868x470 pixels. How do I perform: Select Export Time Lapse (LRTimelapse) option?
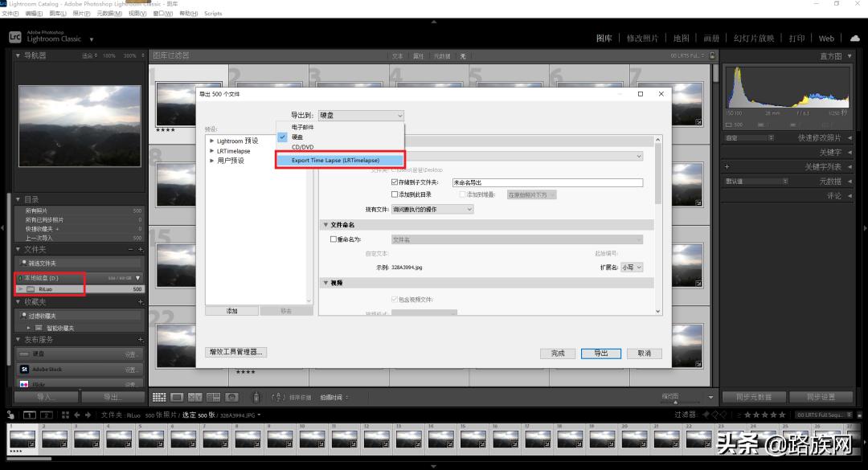[x=335, y=160]
